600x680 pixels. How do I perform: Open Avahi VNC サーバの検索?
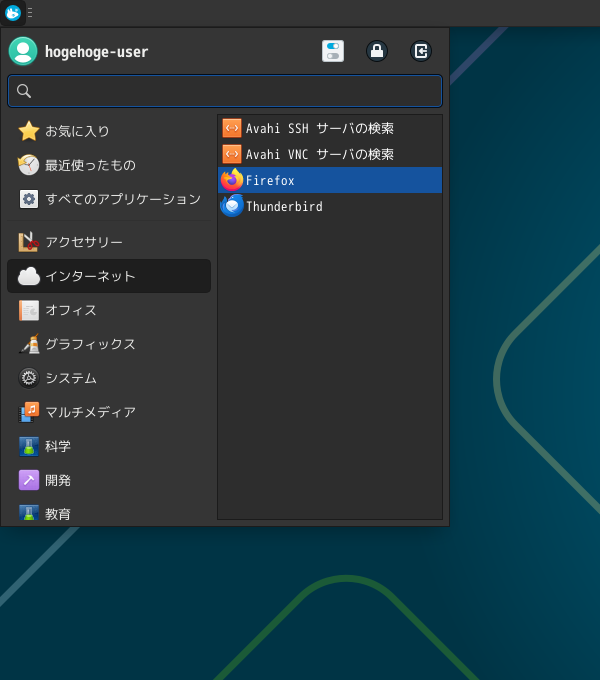tap(330, 154)
